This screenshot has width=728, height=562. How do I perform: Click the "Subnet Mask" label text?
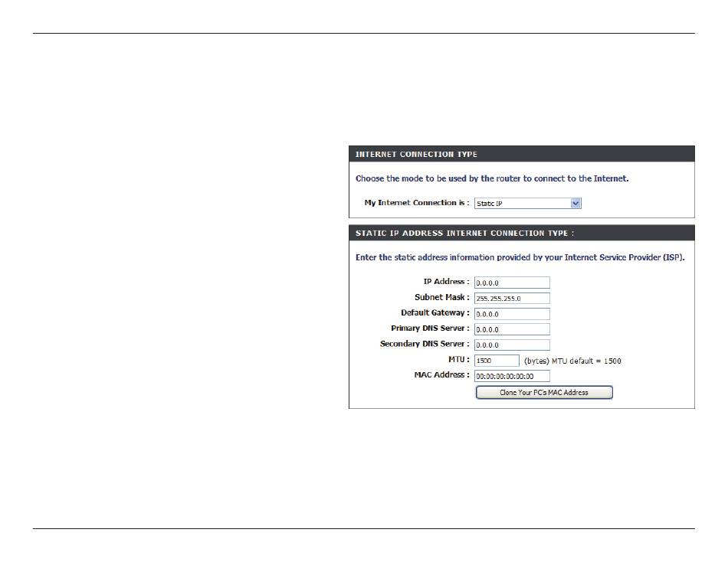point(441,297)
